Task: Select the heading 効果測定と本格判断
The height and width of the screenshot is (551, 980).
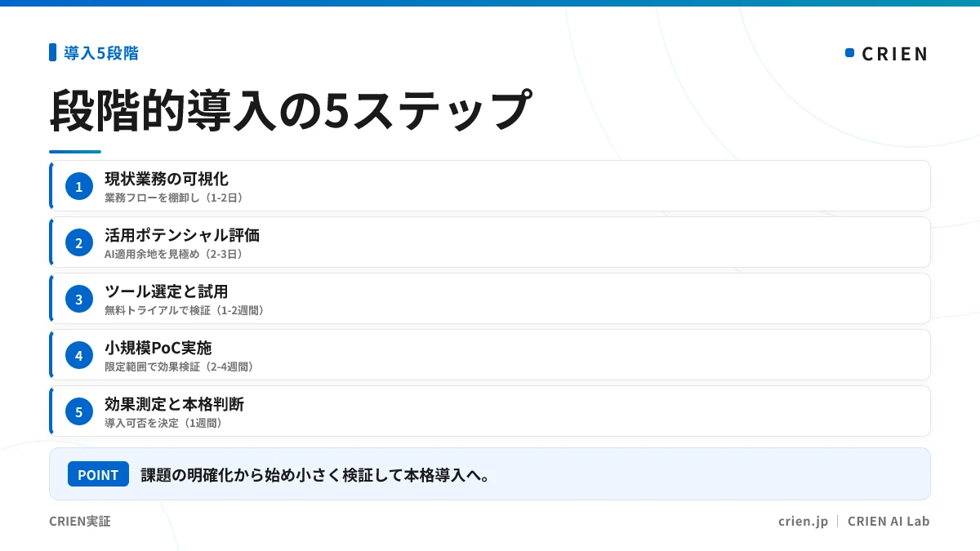Action: pos(174,404)
